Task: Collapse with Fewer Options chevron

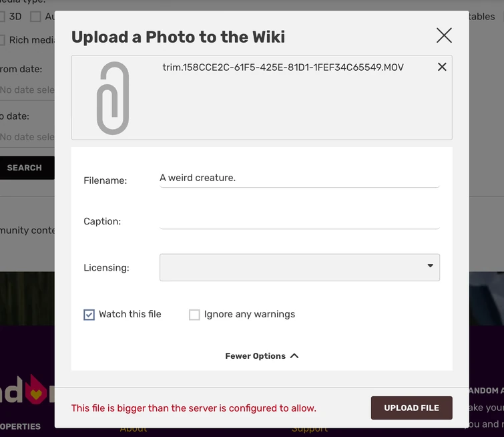Action: [294, 356]
